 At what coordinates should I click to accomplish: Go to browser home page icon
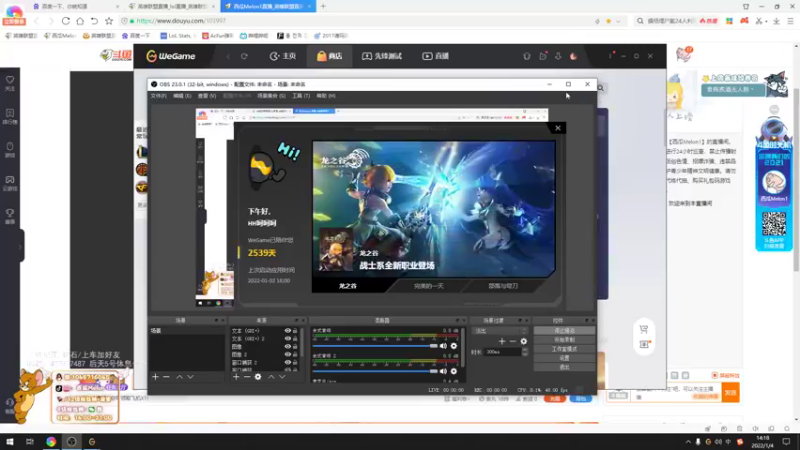80,21
